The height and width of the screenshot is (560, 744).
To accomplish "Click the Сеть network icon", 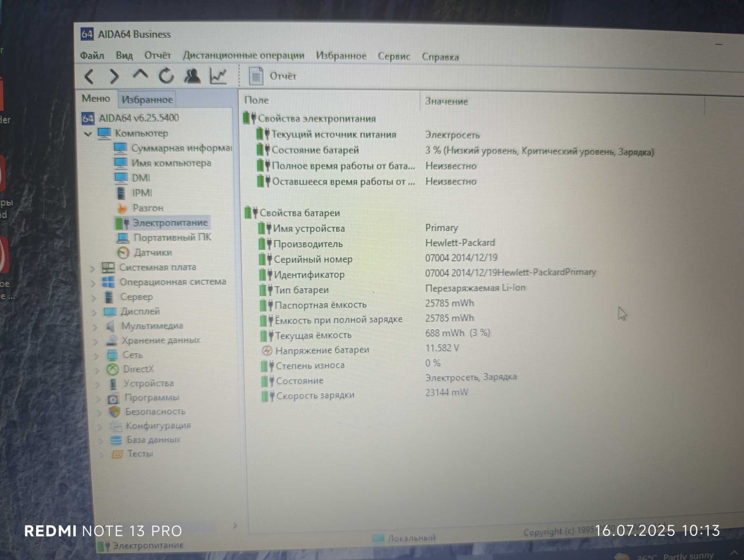I will pos(112,355).
